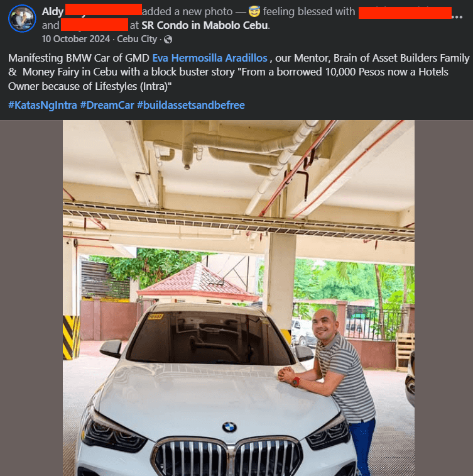Open the BMW car photo in viewer
473x476 pixels.
[x=238, y=298]
